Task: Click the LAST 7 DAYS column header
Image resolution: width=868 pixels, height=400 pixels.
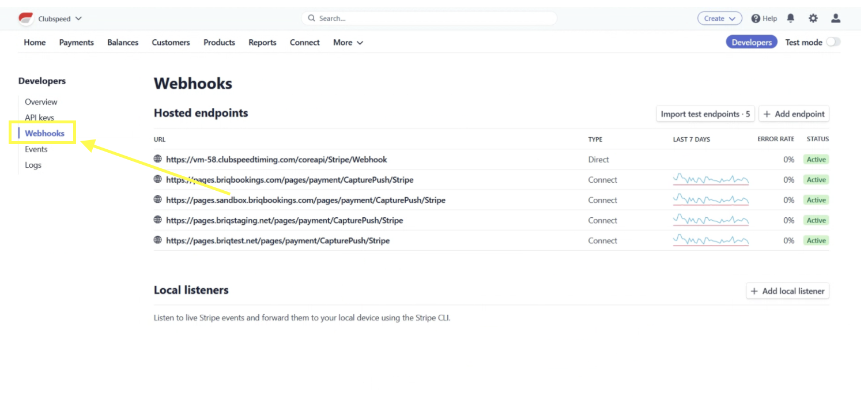Action: 692,139
